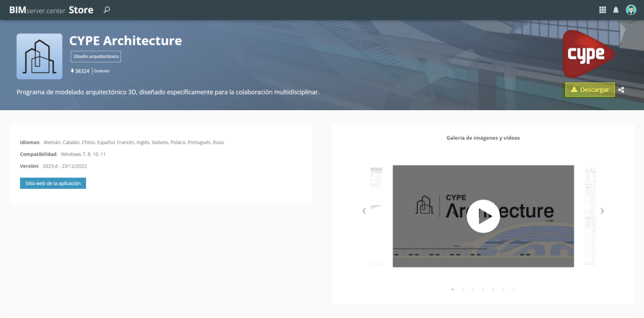This screenshot has height=318, width=644.
Task: Click the Descargar download button
Action: point(590,90)
